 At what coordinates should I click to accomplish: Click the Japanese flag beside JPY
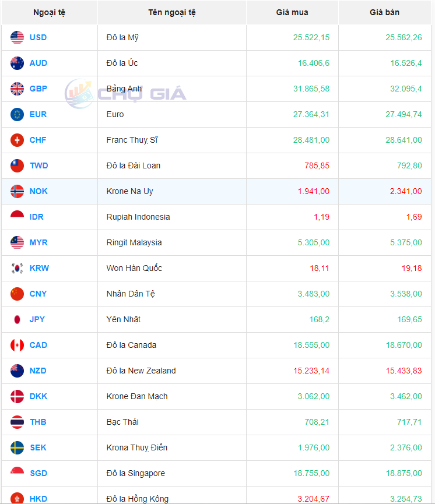click(x=17, y=319)
